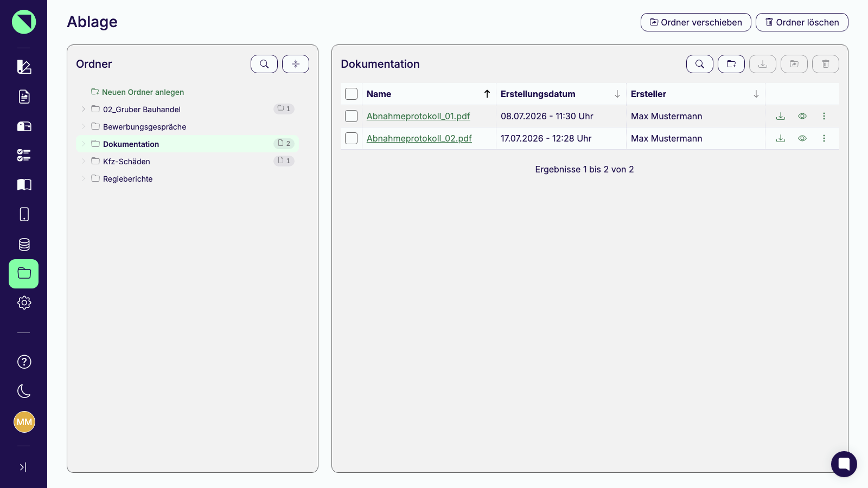Open the Abnahmeprotokoll_01.pdf file link

(418, 116)
